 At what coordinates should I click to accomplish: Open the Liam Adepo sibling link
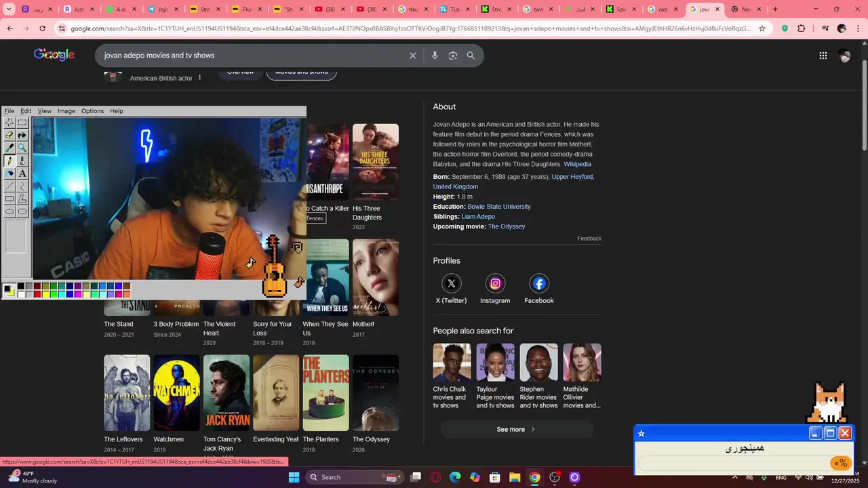pos(478,217)
